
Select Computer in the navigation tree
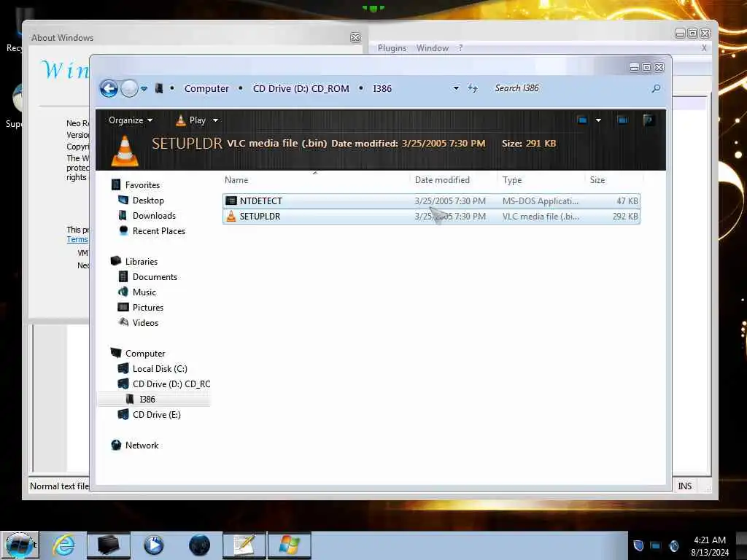(x=145, y=354)
